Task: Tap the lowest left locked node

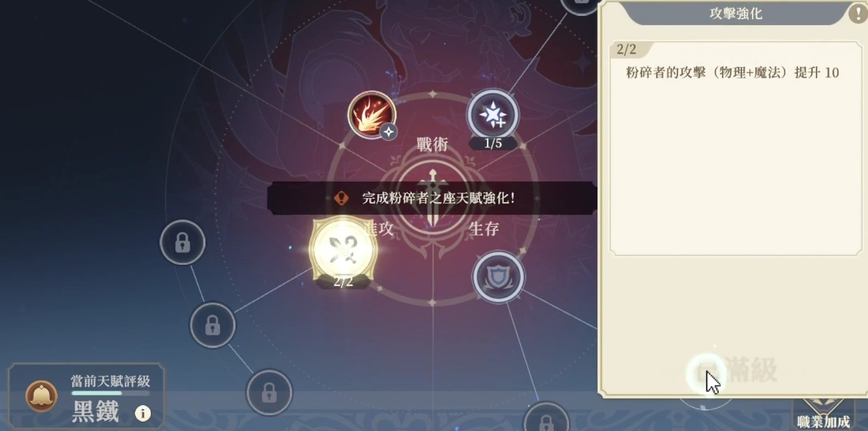Action: pos(269,392)
